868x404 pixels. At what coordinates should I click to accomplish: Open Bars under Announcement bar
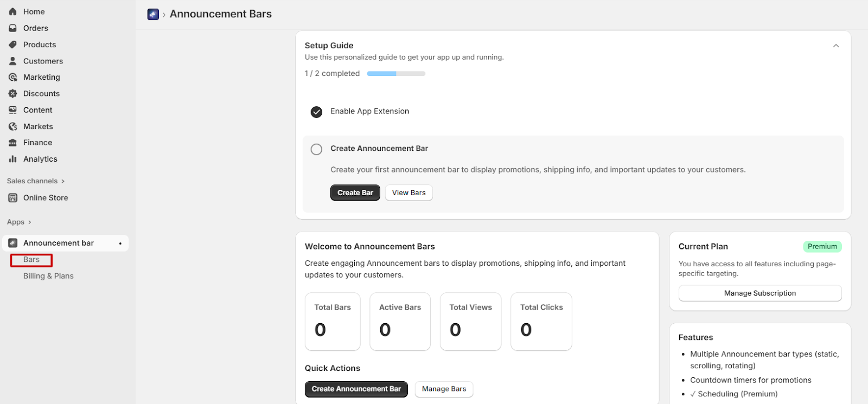(31, 260)
